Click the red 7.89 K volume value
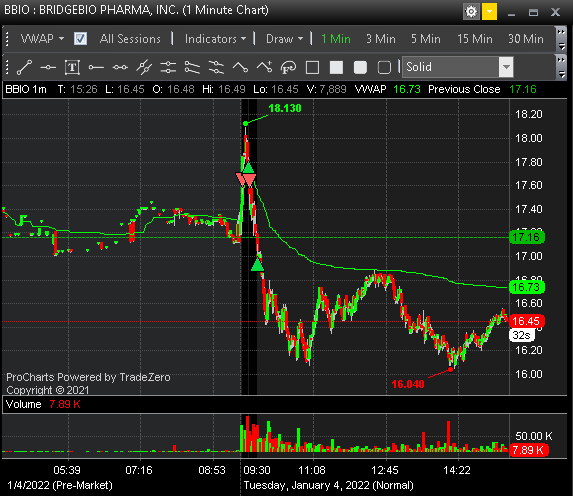The height and width of the screenshot is (496, 573). [65, 404]
